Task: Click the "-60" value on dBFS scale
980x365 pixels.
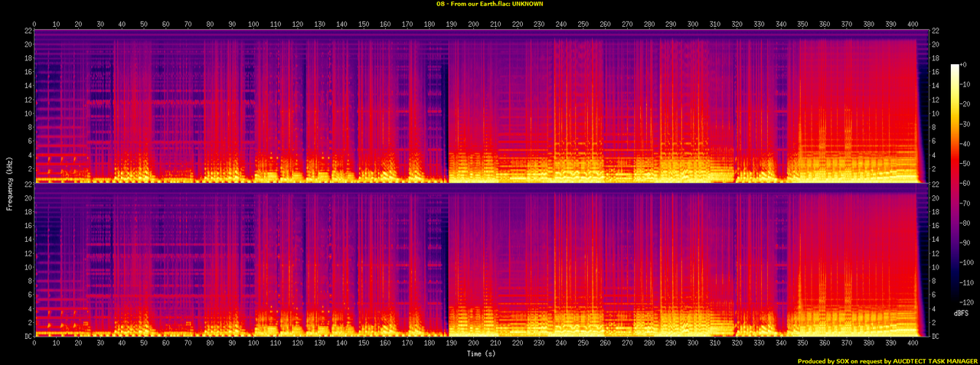Action: 965,184
